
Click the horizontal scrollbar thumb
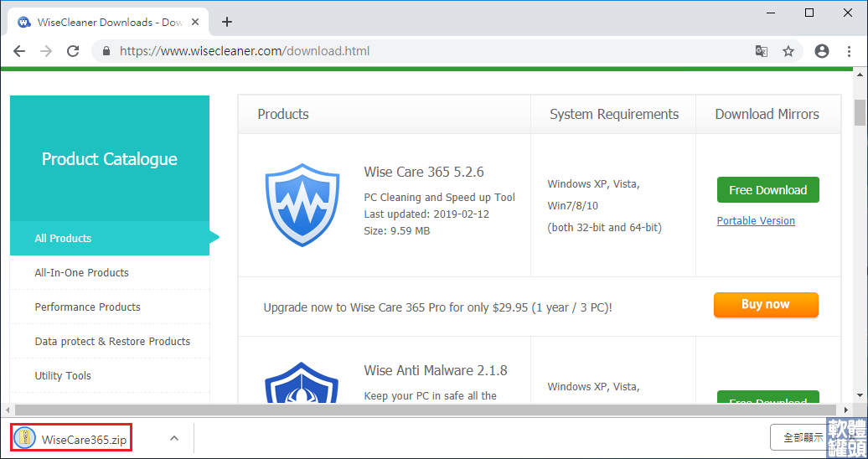pyautogui.click(x=425, y=410)
